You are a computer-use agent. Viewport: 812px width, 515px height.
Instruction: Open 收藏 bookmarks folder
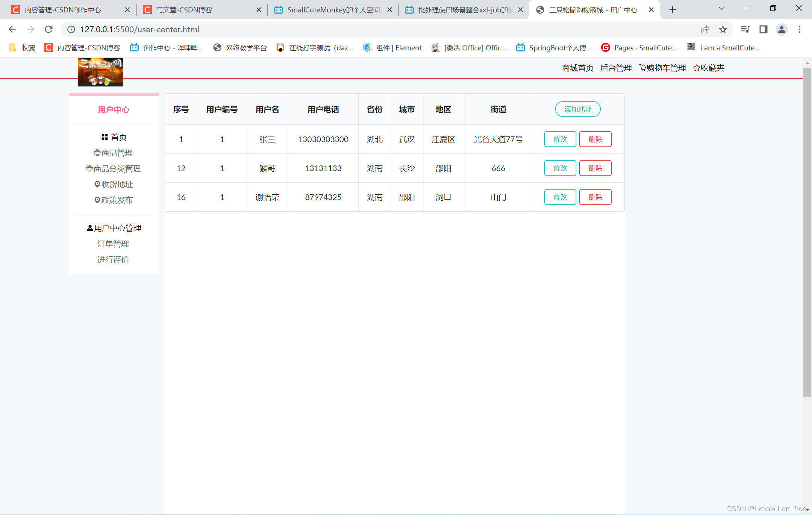pos(22,48)
